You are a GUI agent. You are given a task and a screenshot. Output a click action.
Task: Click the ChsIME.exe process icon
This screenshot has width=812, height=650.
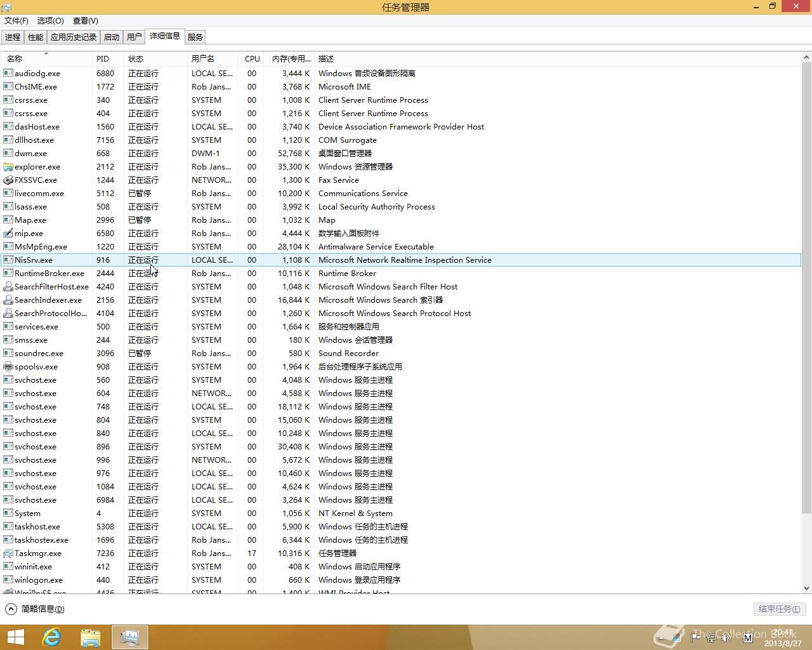click(x=8, y=86)
